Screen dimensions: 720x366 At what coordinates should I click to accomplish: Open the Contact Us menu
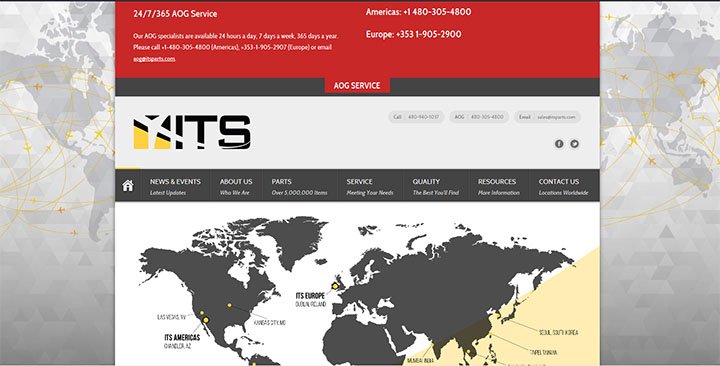(563, 186)
